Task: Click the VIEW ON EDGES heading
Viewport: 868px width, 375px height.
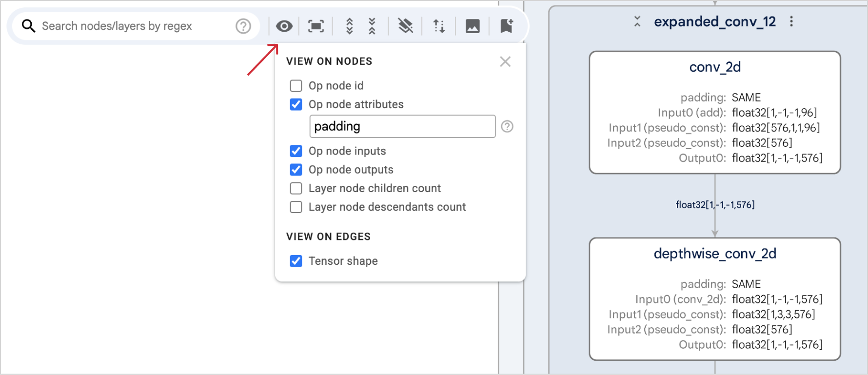Action: [328, 237]
